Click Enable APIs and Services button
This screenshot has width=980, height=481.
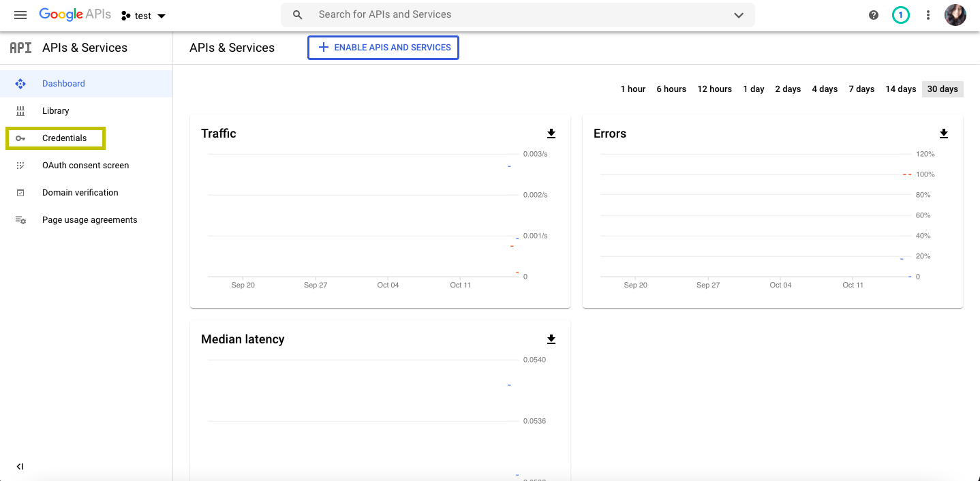point(383,48)
